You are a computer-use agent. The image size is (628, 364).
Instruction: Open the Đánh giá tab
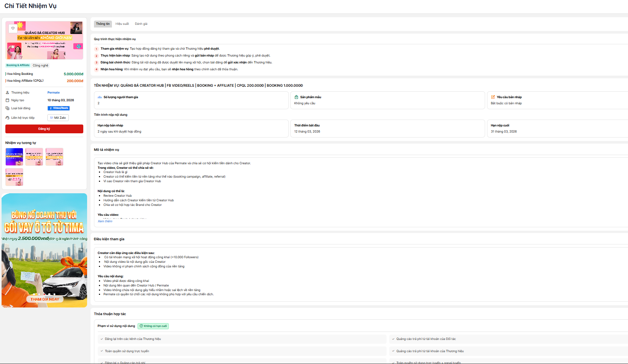(141, 24)
